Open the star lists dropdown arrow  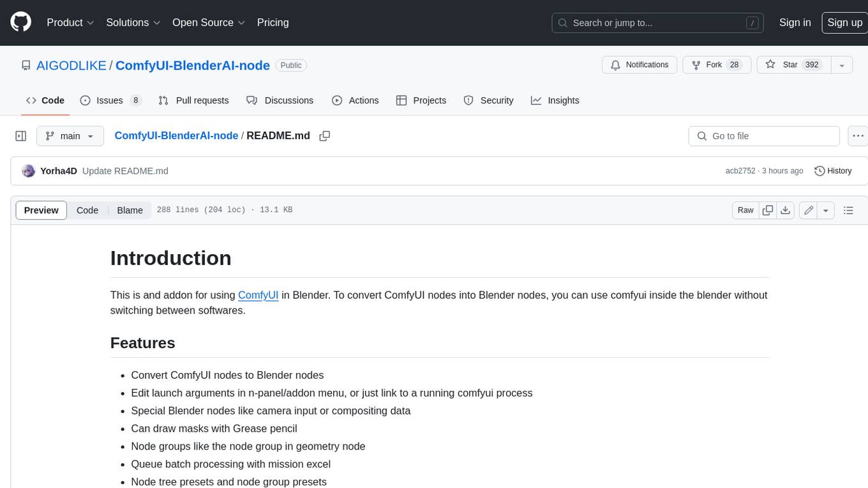pyautogui.click(x=842, y=65)
